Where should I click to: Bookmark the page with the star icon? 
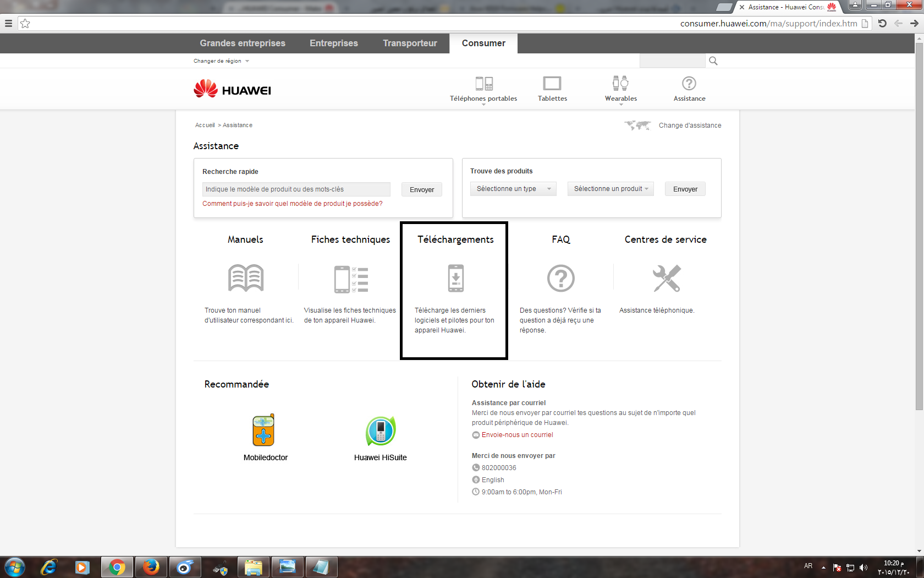(x=25, y=23)
